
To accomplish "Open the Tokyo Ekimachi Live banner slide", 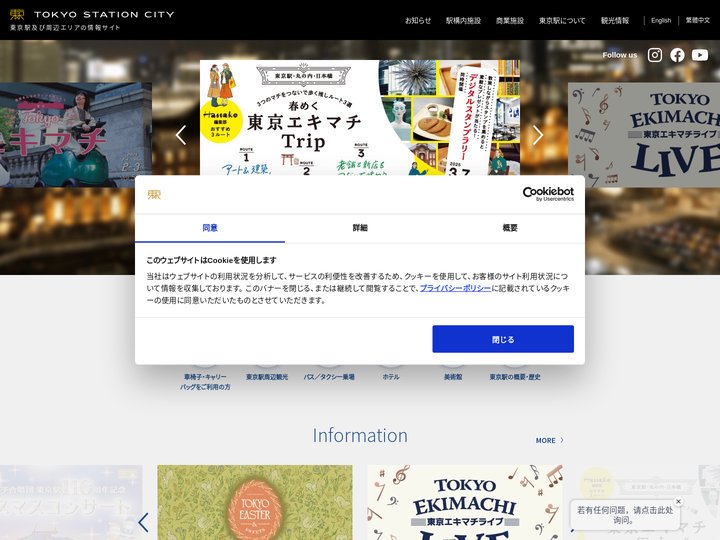I will [644, 135].
